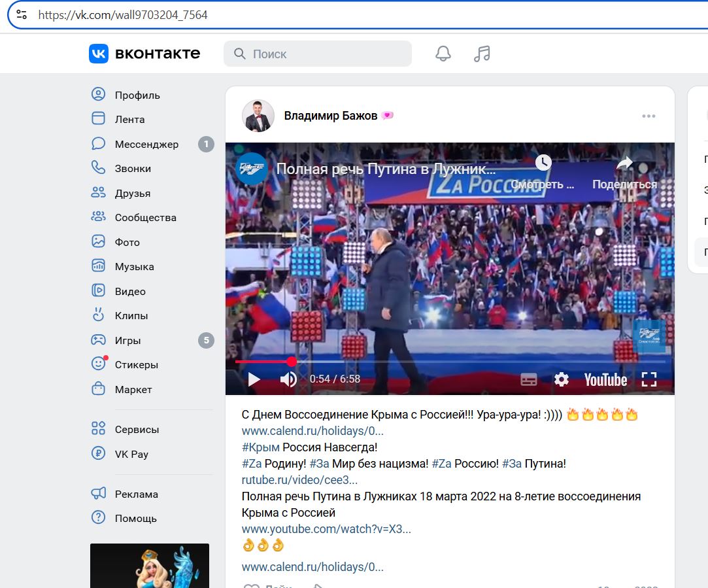Open video settings gear
The height and width of the screenshot is (588, 708).
tap(562, 379)
